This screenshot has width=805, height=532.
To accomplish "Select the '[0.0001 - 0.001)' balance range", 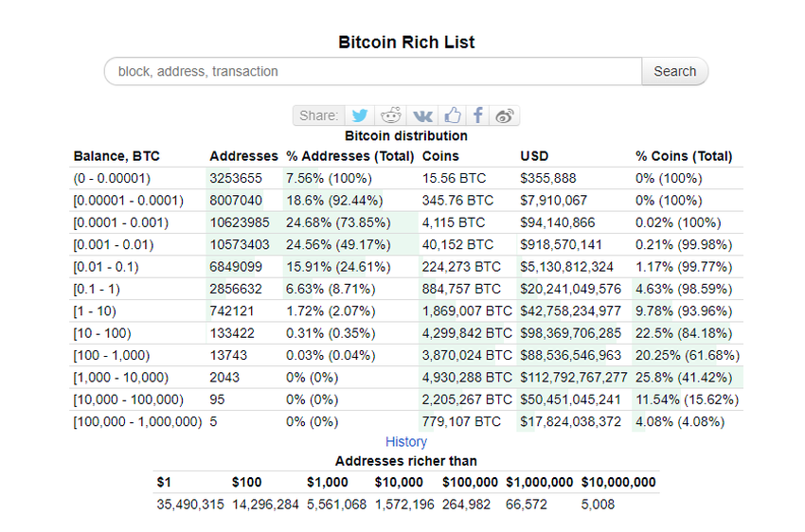I will (120, 222).
